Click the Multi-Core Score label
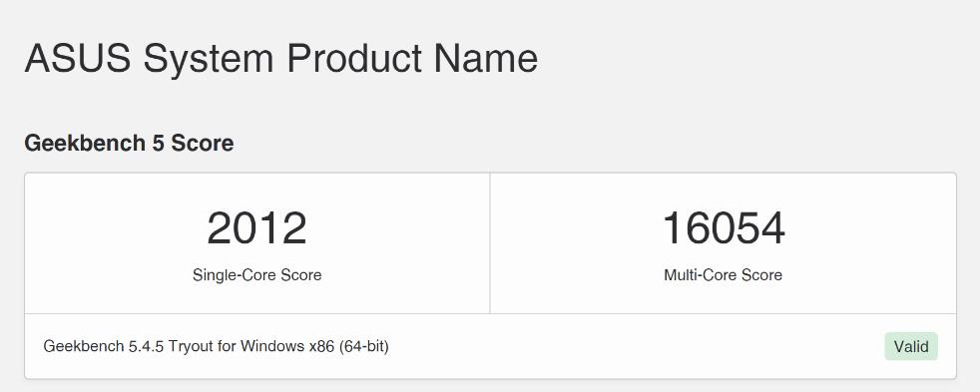Viewport: 980px width, 392px height. (x=724, y=274)
